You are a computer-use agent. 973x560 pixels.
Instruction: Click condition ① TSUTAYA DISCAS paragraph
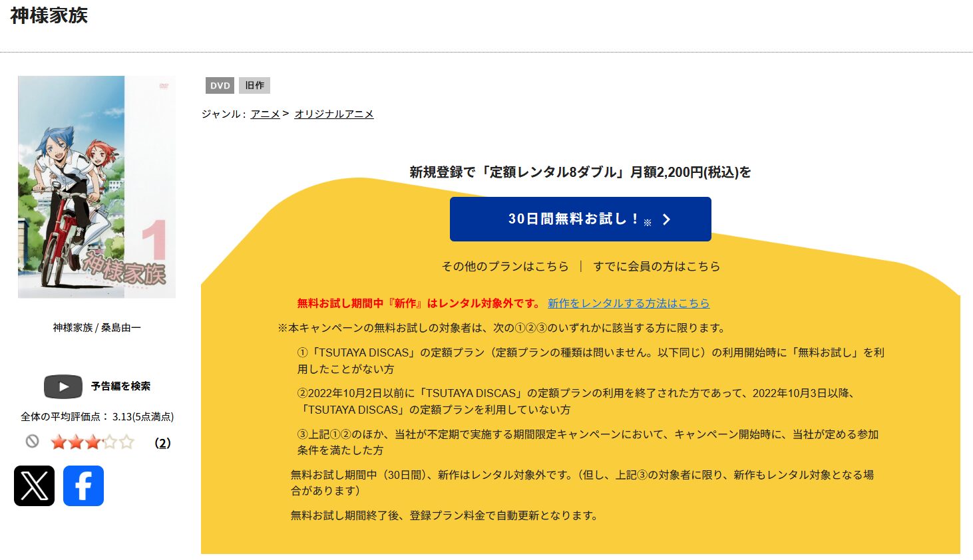591,360
